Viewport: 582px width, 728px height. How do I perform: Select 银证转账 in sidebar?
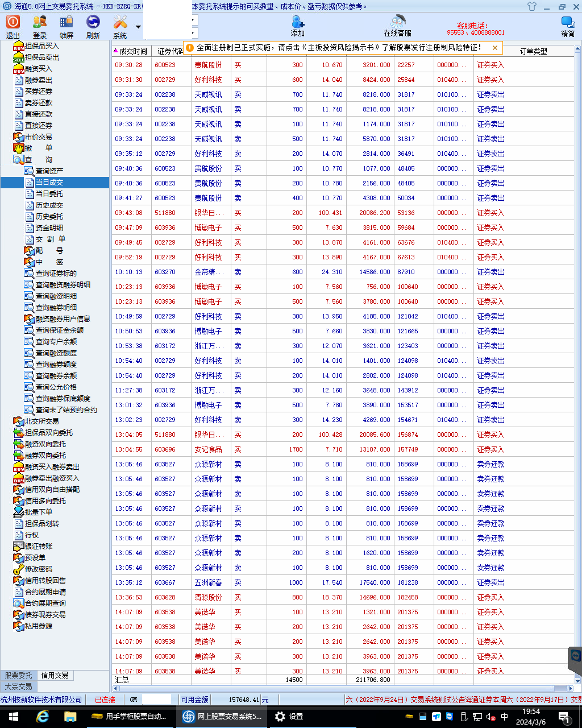[38, 547]
